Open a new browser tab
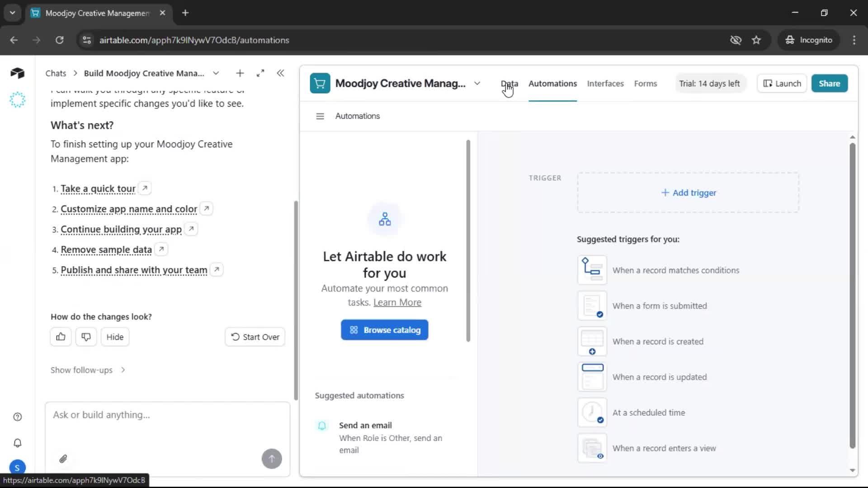The width and height of the screenshot is (868, 488). click(185, 13)
